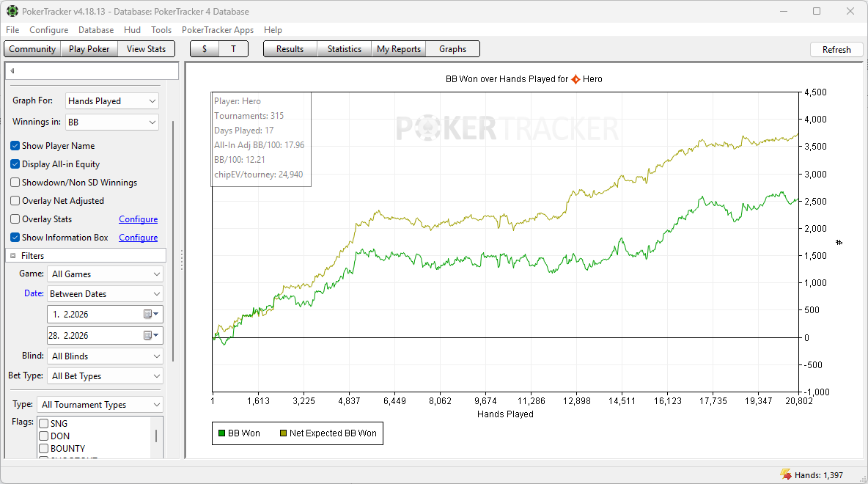The image size is (868, 484).
Task: Open the end date calendar picker
Action: click(x=151, y=335)
